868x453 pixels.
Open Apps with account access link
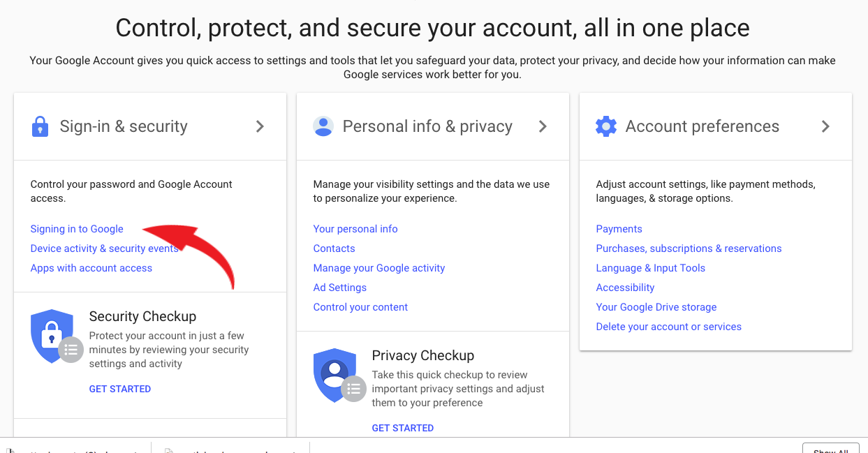click(x=91, y=268)
